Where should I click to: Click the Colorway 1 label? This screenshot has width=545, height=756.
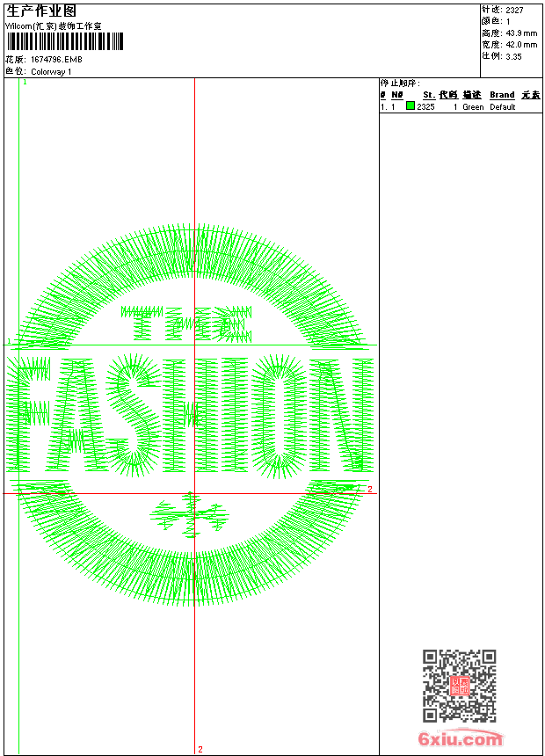(51, 71)
